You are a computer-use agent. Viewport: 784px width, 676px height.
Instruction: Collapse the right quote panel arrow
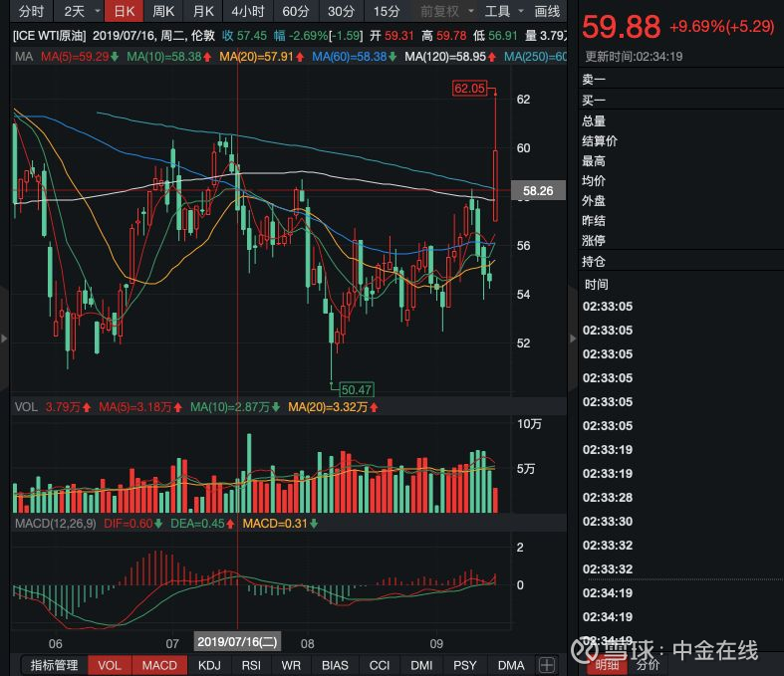click(x=573, y=338)
